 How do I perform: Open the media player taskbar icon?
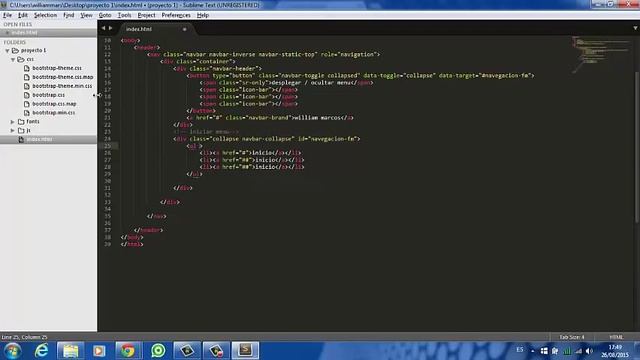pyautogui.click(x=99, y=351)
